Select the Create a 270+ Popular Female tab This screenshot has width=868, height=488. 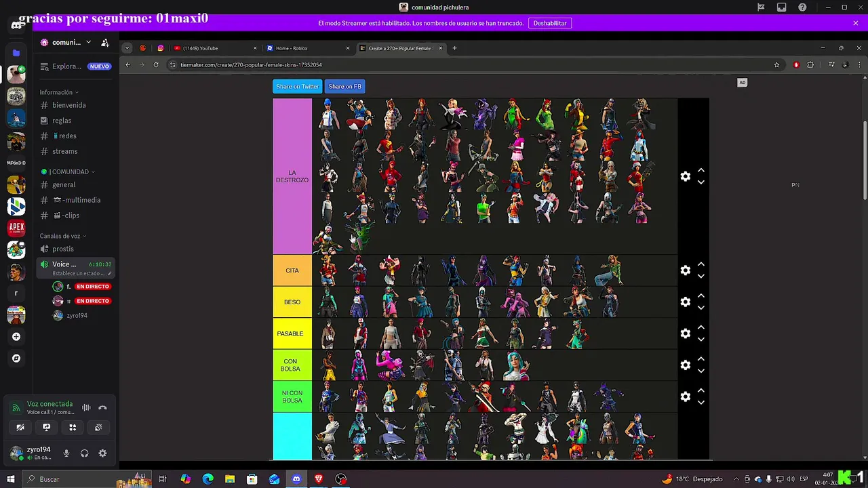point(401,48)
